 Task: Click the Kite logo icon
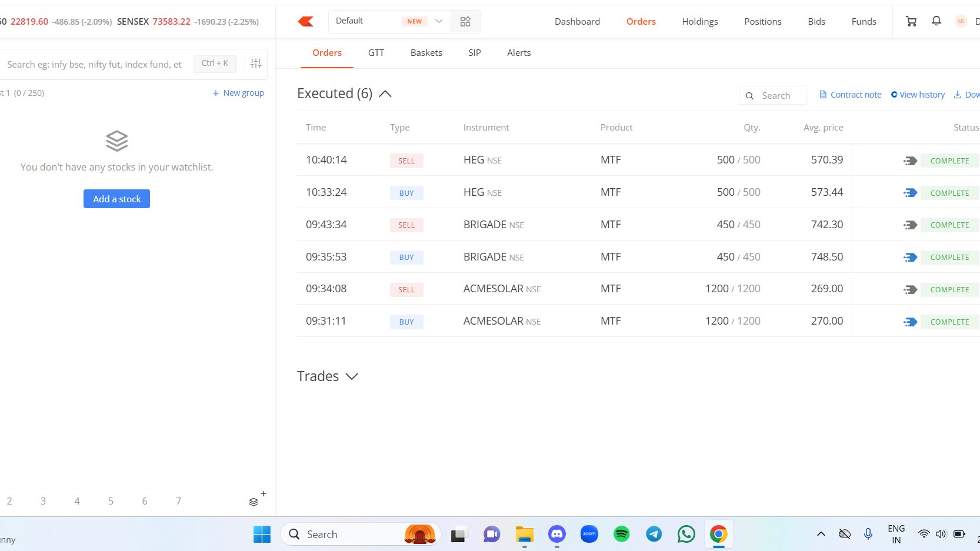click(305, 22)
